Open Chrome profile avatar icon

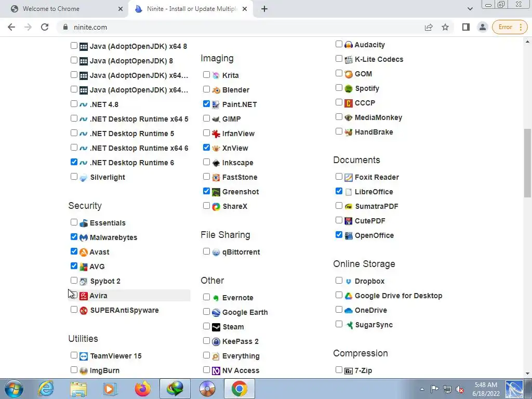click(483, 27)
